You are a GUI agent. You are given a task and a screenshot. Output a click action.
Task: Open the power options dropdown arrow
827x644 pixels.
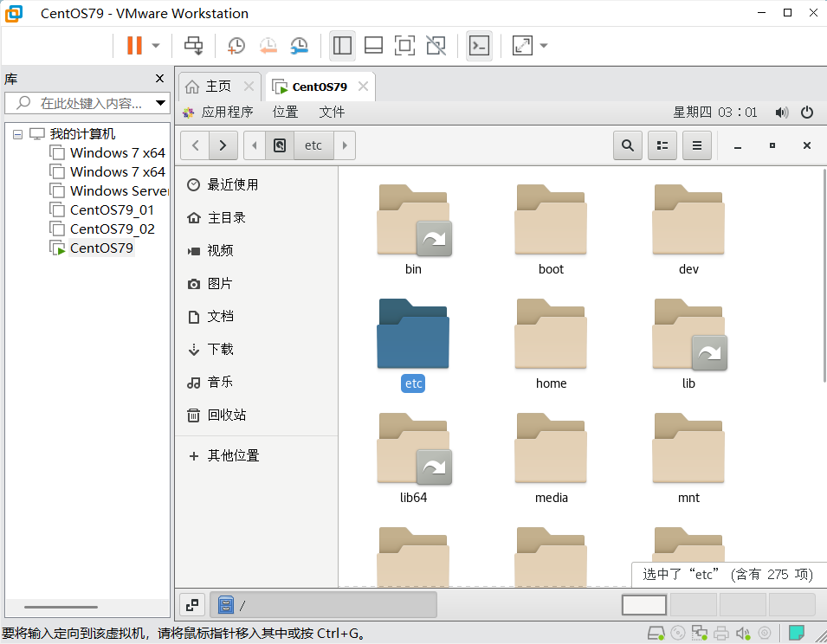tap(156, 45)
